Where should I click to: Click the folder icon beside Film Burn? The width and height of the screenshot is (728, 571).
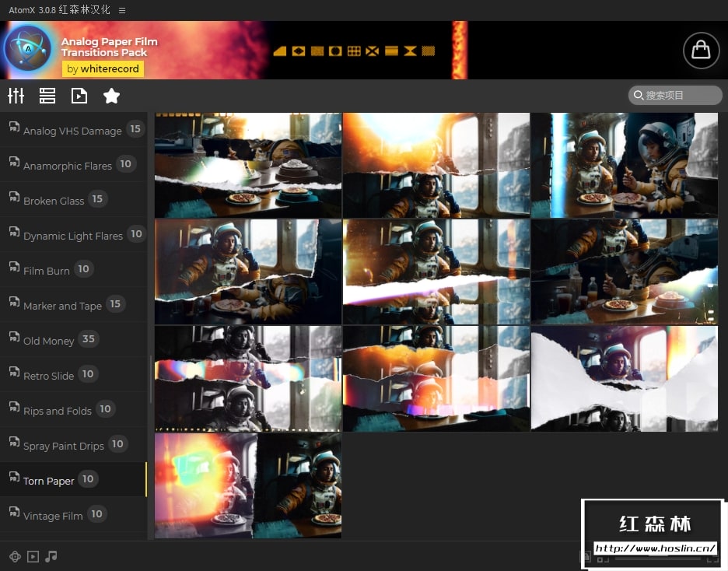tap(15, 267)
